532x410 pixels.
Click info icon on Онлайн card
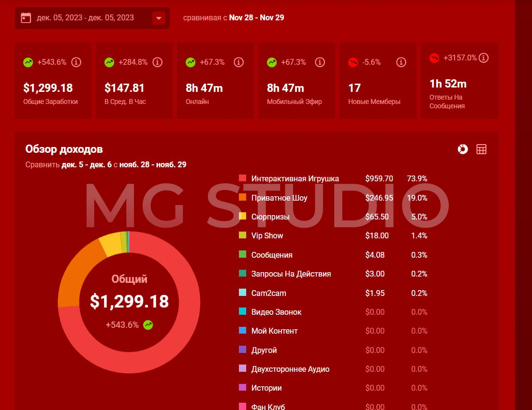pos(238,62)
